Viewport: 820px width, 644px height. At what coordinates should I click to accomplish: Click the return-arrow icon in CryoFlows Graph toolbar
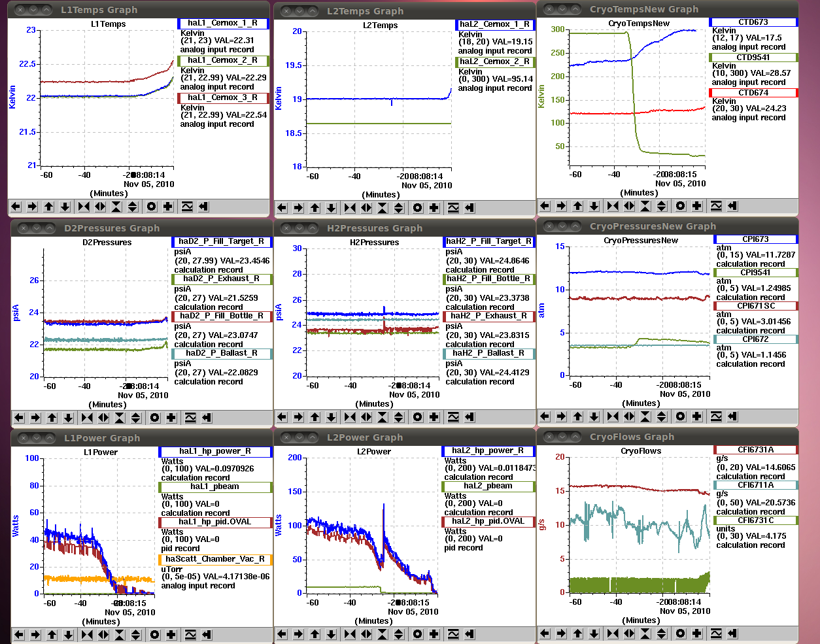click(x=732, y=634)
